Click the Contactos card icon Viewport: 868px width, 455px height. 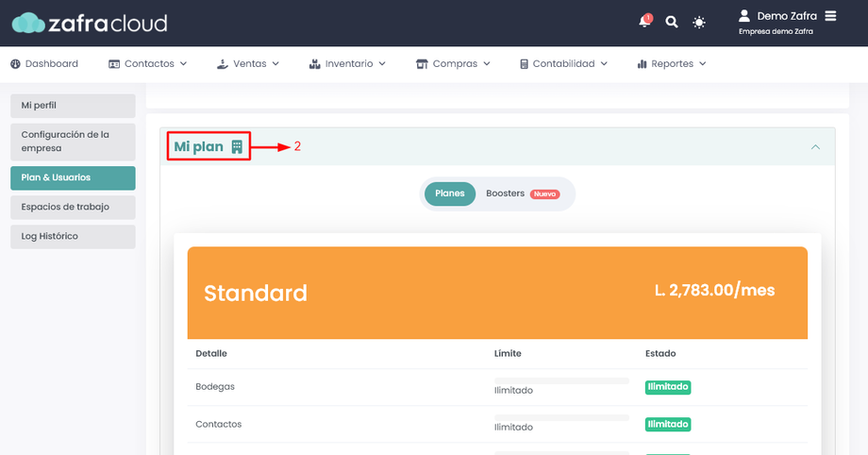tap(114, 64)
